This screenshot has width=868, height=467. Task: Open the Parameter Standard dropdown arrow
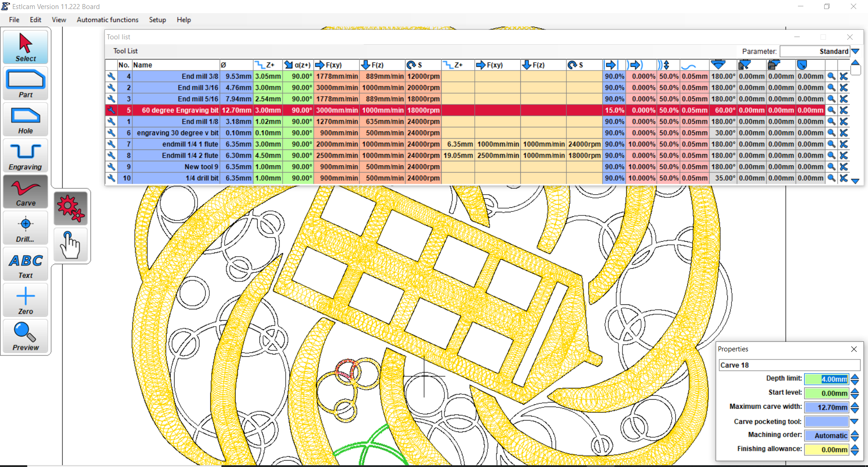(x=855, y=51)
